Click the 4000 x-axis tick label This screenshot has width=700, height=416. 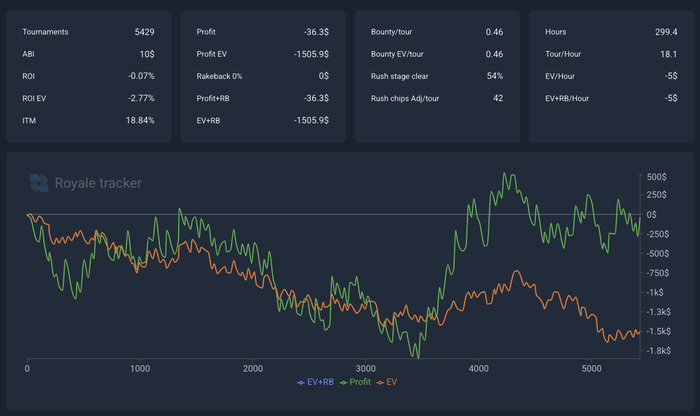pos(479,369)
